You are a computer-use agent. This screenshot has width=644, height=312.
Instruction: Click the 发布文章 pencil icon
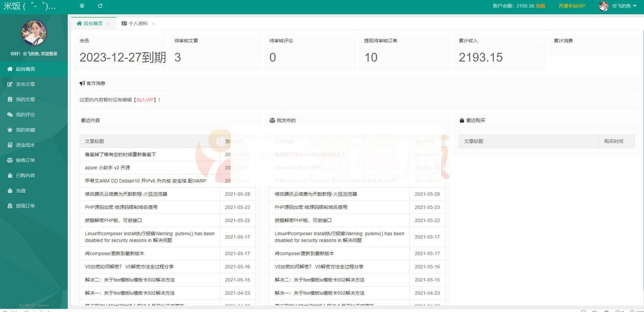pyautogui.click(x=10, y=84)
